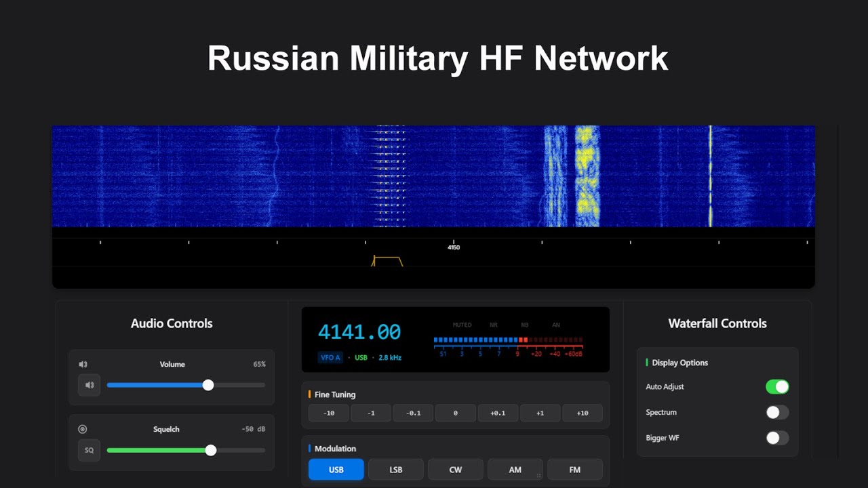Reset fine tuning with the 0 button
868x488 pixels.
click(456, 413)
